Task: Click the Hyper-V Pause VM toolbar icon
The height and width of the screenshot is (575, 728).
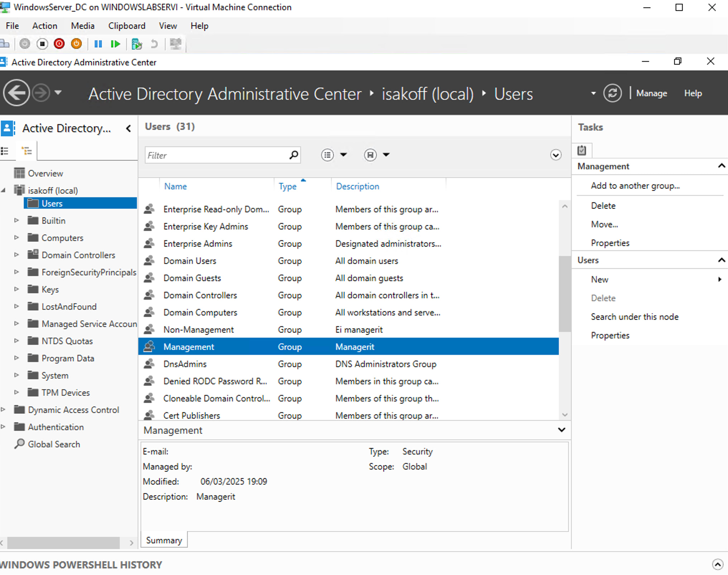Action: [x=98, y=44]
